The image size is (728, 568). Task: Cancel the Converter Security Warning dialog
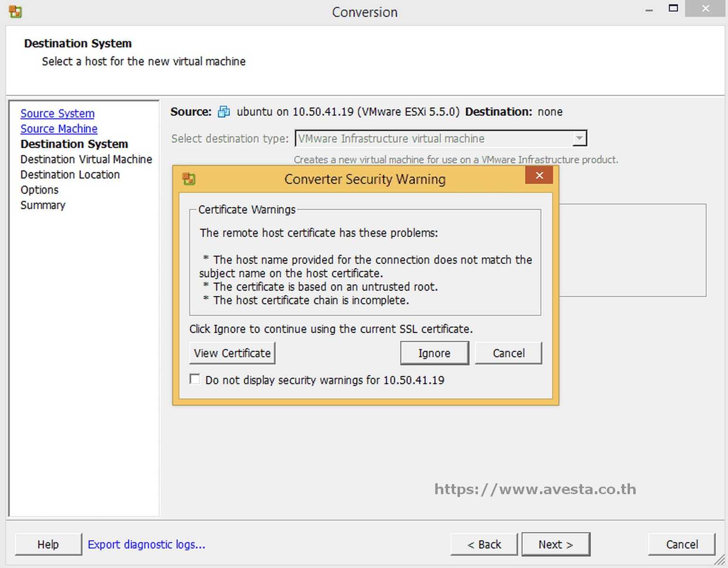tap(508, 353)
